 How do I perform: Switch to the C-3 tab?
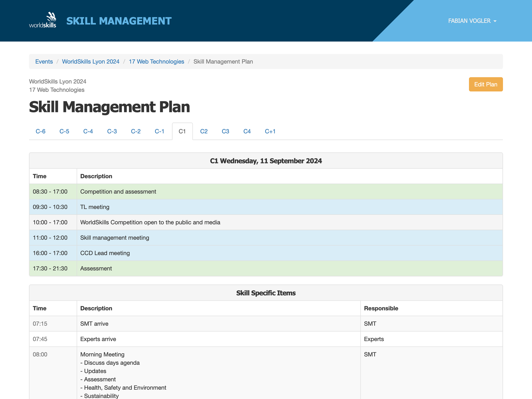point(112,131)
